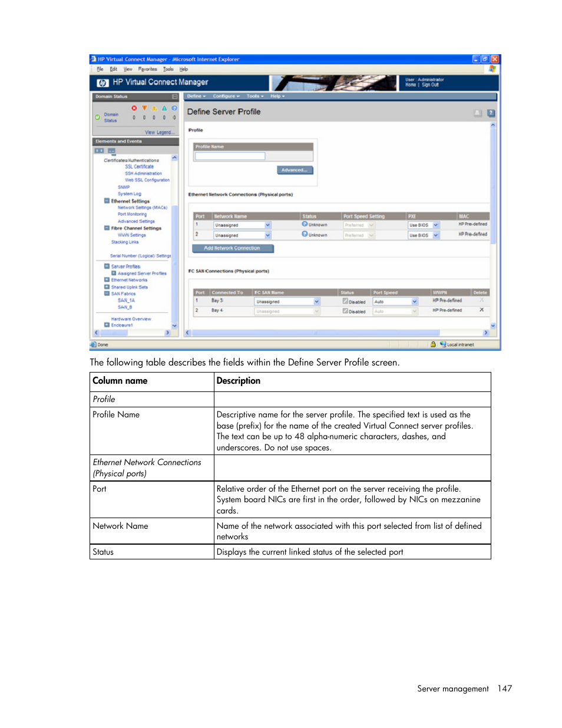
Task: Collapse the Fibre Channel Settings tree node
Action: click(107, 228)
